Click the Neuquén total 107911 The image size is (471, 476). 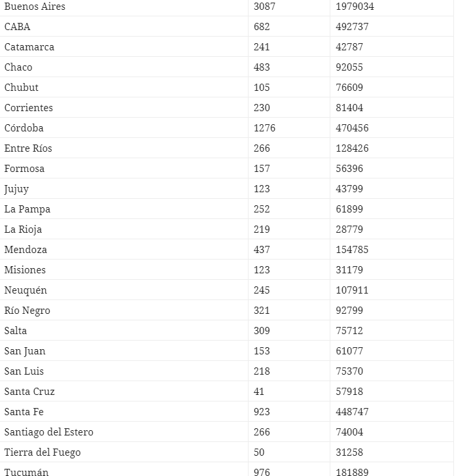[352, 290]
